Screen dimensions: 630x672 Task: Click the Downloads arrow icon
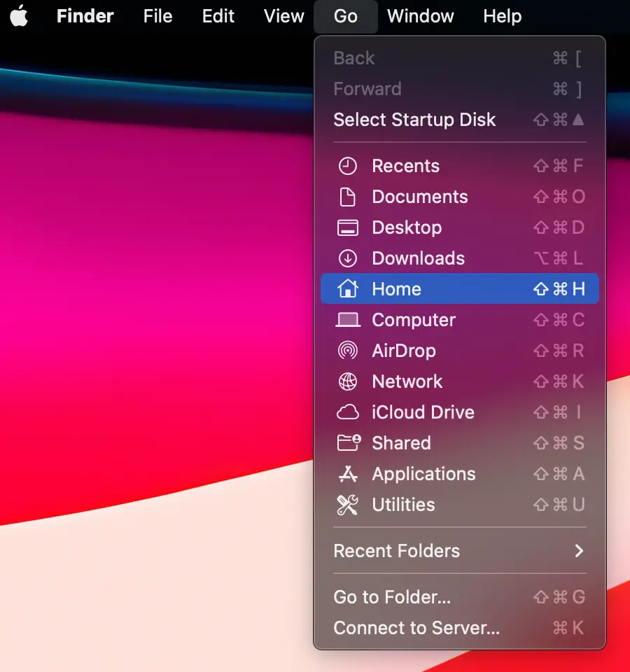tap(348, 258)
